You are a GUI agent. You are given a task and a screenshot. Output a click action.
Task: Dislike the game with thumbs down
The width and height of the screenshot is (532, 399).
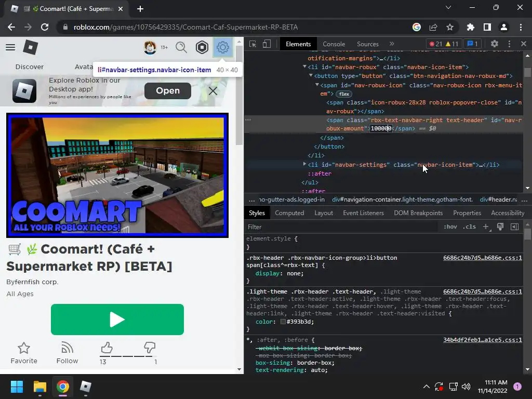[150, 348]
